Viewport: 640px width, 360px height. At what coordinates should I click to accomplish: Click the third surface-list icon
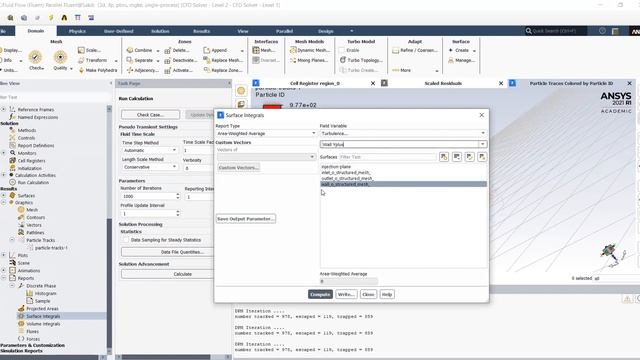469,157
